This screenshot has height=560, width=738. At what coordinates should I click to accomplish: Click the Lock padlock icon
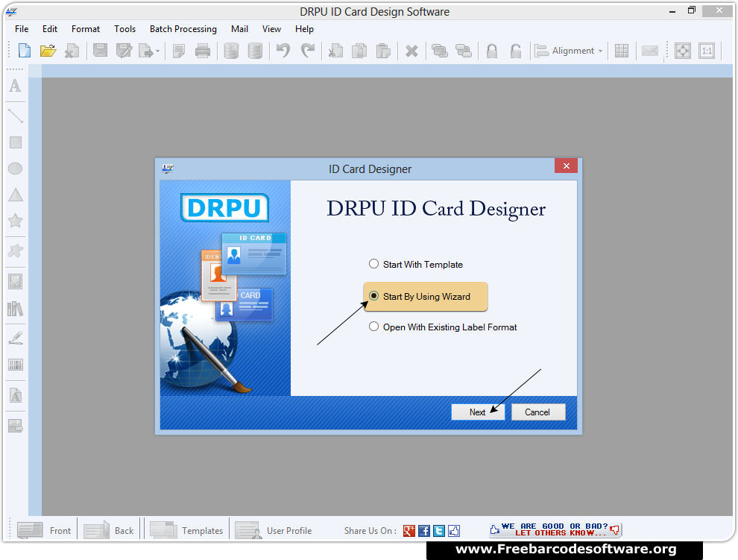coord(492,51)
